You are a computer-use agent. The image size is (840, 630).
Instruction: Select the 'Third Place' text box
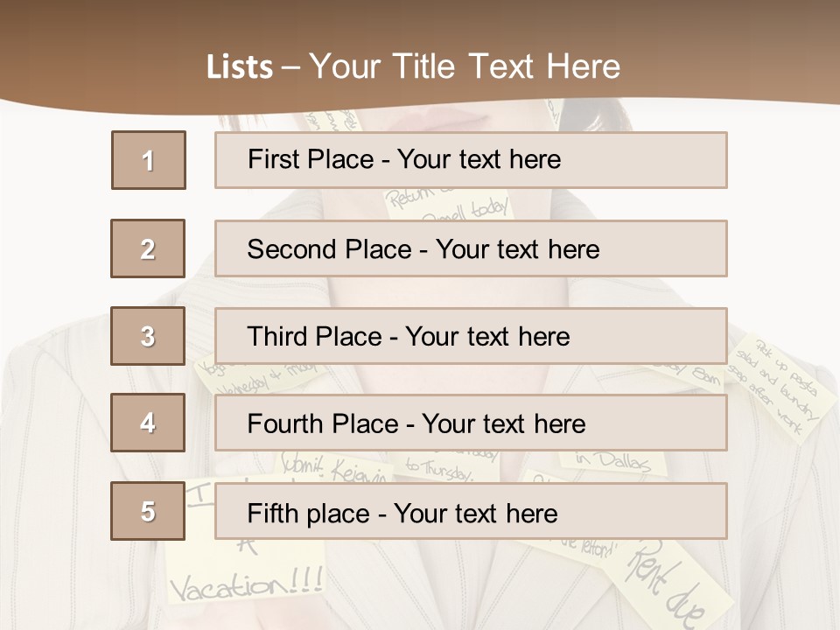(471, 336)
